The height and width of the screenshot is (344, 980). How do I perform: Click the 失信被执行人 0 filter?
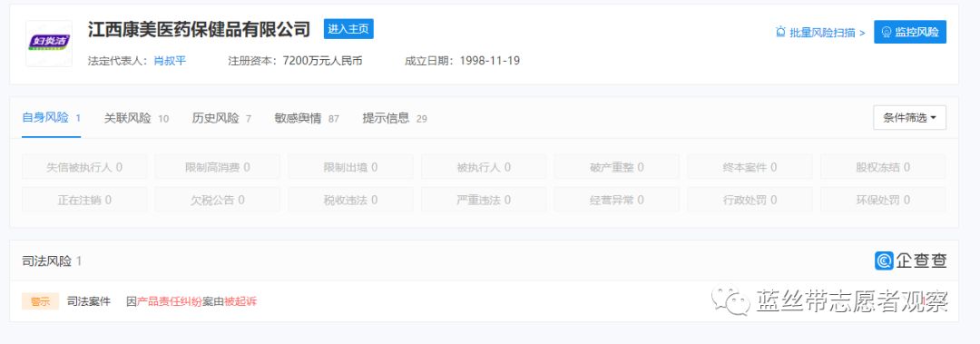coord(84,167)
